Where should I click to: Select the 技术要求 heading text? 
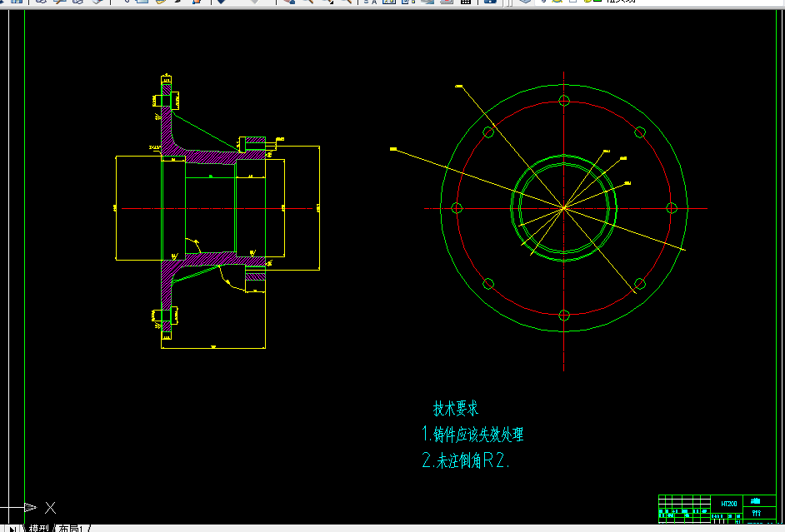coord(456,409)
